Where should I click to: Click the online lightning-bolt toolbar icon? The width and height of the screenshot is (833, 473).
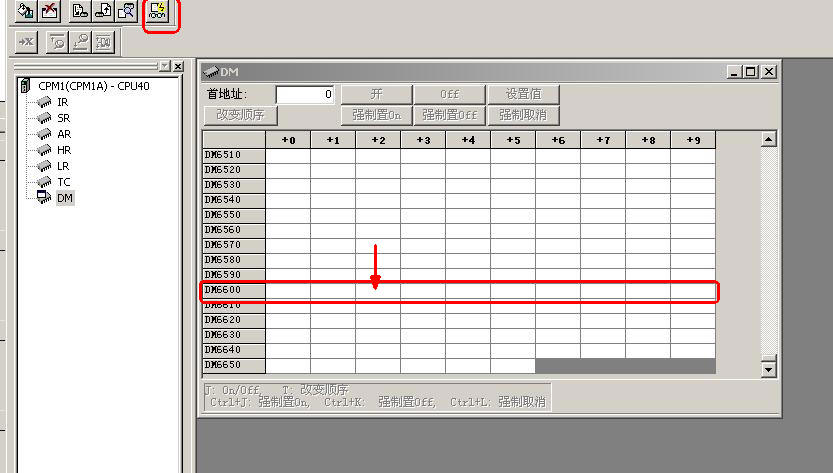pyautogui.click(x=159, y=12)
